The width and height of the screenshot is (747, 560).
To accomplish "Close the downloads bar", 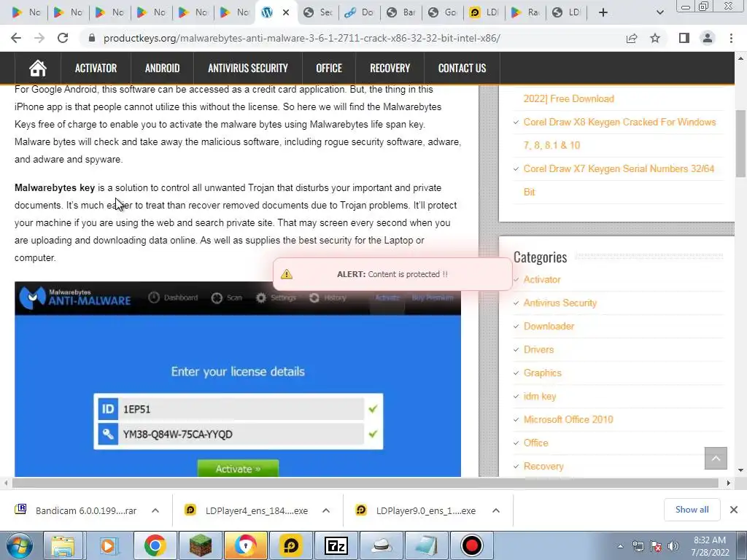I will tap(734, 510).
